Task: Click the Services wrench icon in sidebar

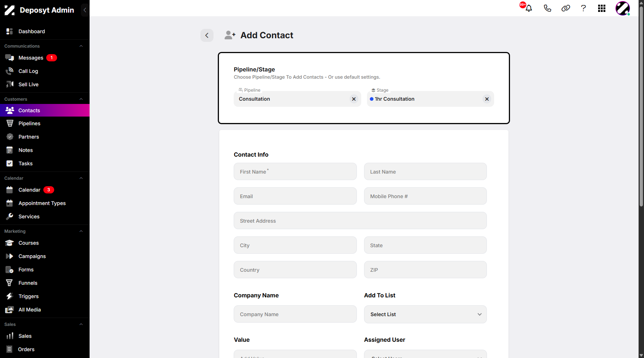Action: pyautogui.click(x=10, y=217)
